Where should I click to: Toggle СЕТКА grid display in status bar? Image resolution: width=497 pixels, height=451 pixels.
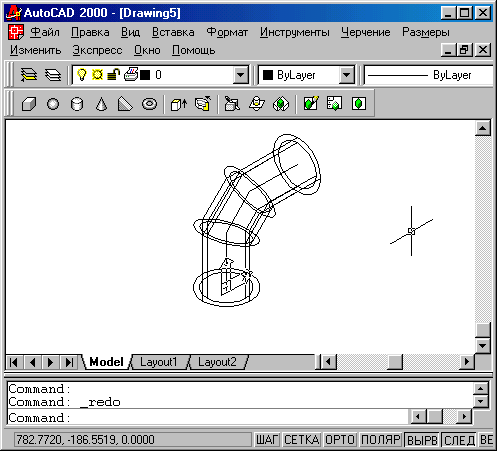pos(302,440)
